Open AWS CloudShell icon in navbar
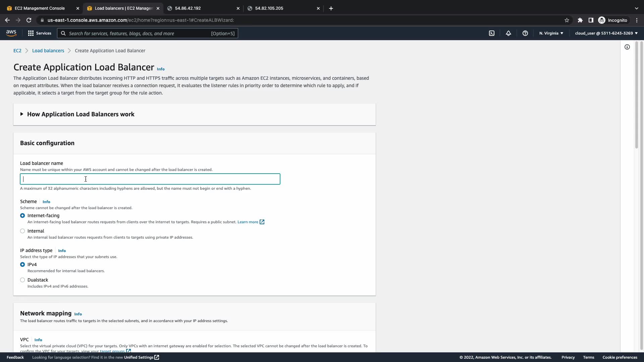Image resolution: width=644 pixels, height=362 pixels. click(492, 33)
